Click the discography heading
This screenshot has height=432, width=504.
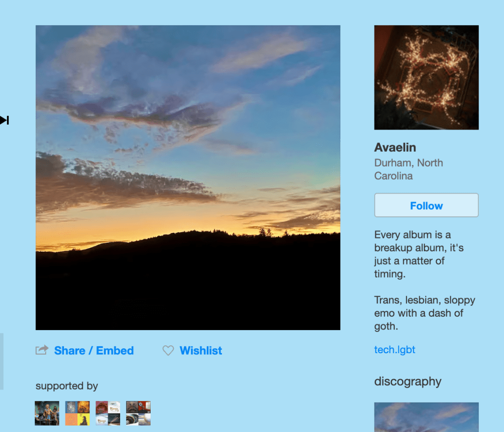click(x=408, y=382)
